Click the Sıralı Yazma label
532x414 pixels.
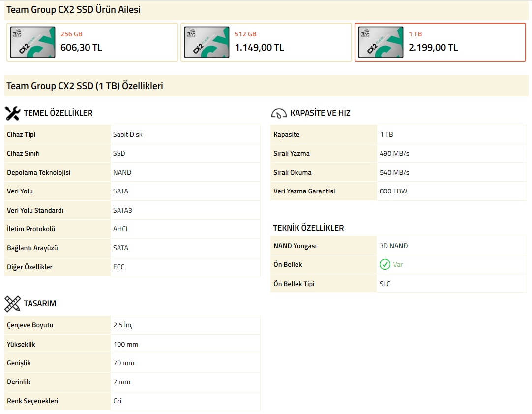292,153
